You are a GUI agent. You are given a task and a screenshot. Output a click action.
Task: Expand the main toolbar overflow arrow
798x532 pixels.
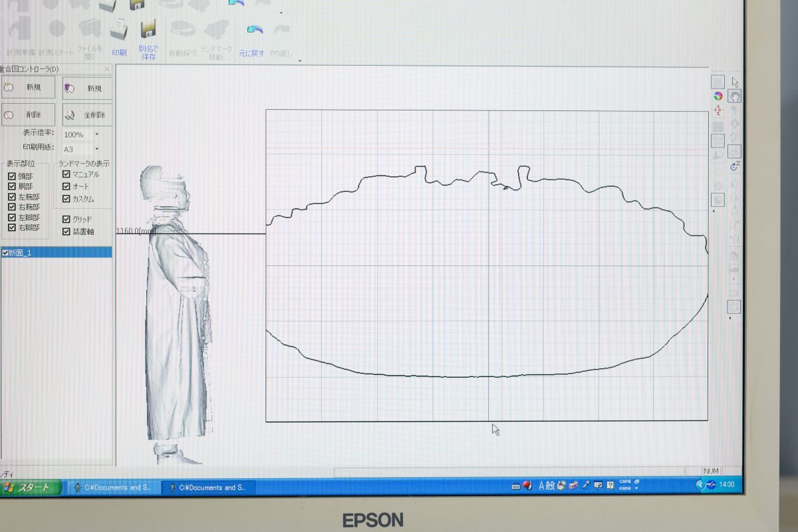pos(300,61)
